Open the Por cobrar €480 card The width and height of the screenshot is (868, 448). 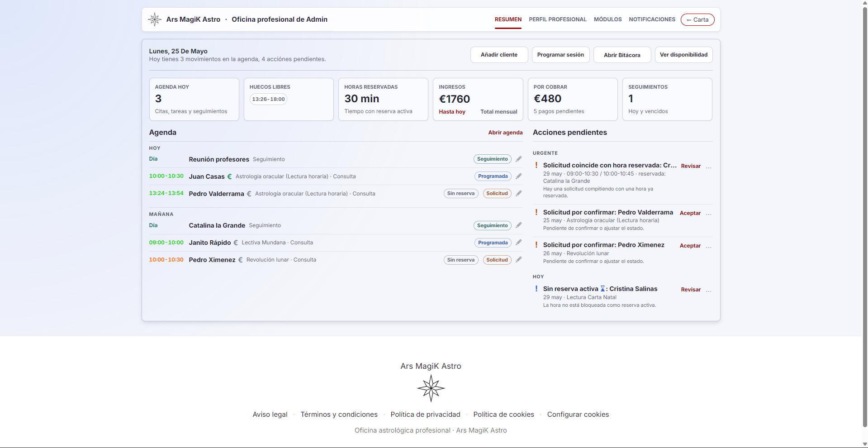click(573, 99)
